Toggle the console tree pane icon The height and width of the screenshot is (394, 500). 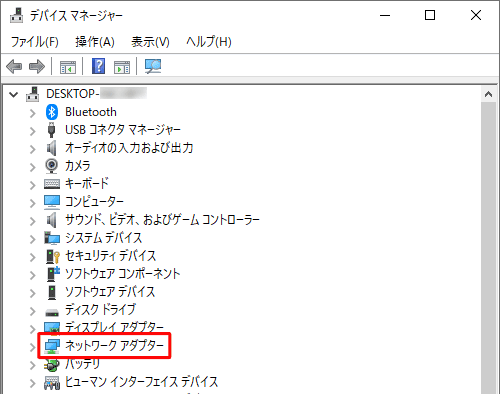[68, 67]
